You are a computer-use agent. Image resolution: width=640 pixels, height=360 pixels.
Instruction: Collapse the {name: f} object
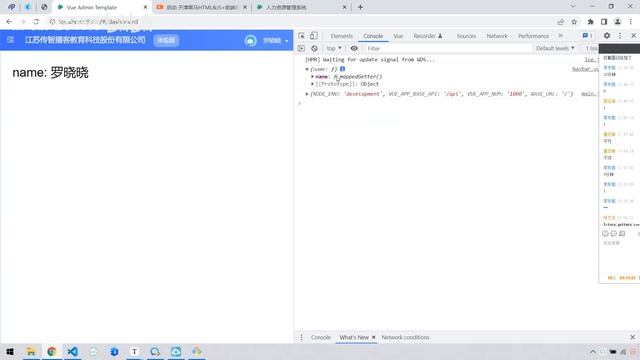(x=307, y=69)
